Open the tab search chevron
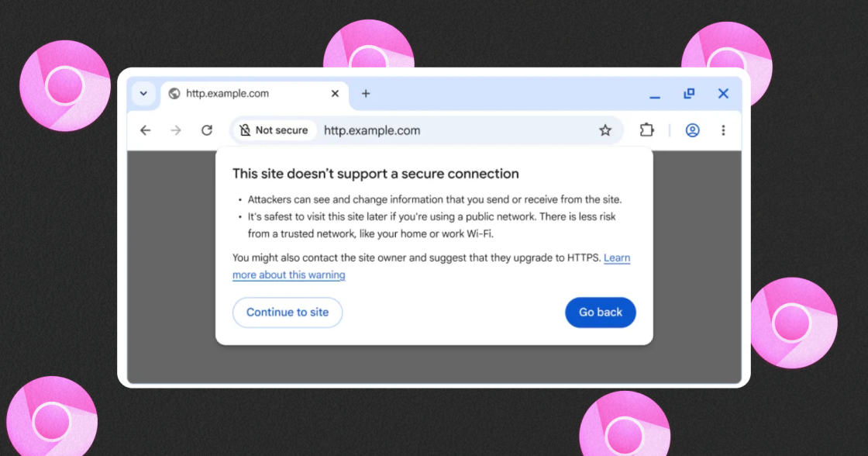 click(x=143, y=93)
